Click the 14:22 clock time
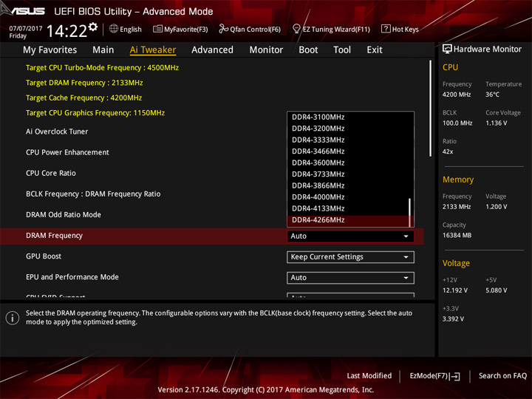This screenshot has width=532, height=399. [66, 31]
